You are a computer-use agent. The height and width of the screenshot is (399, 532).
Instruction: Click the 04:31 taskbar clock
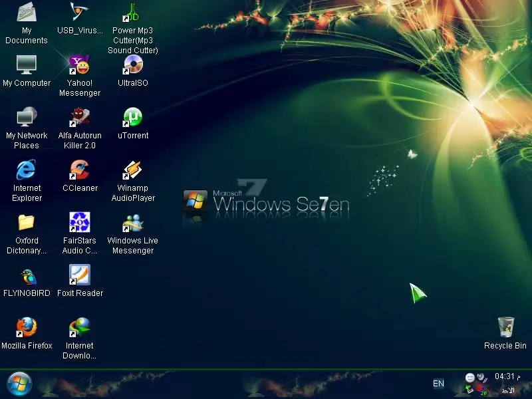(x=507, y=376)
